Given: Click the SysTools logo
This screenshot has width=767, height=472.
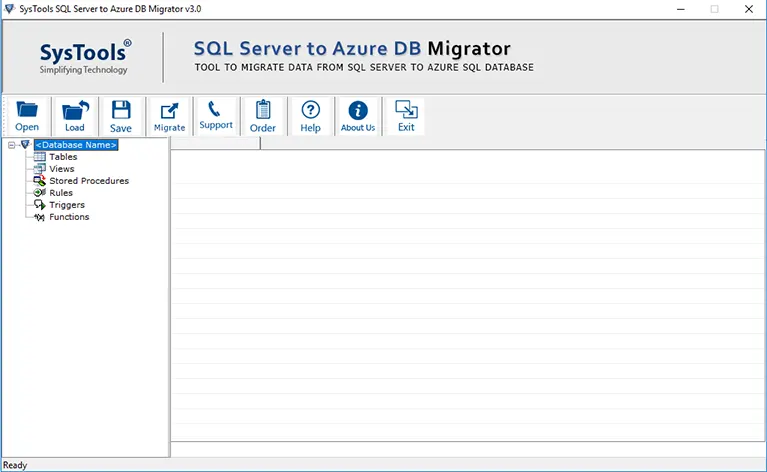Looking at the screenshot, I should [85, 57].
